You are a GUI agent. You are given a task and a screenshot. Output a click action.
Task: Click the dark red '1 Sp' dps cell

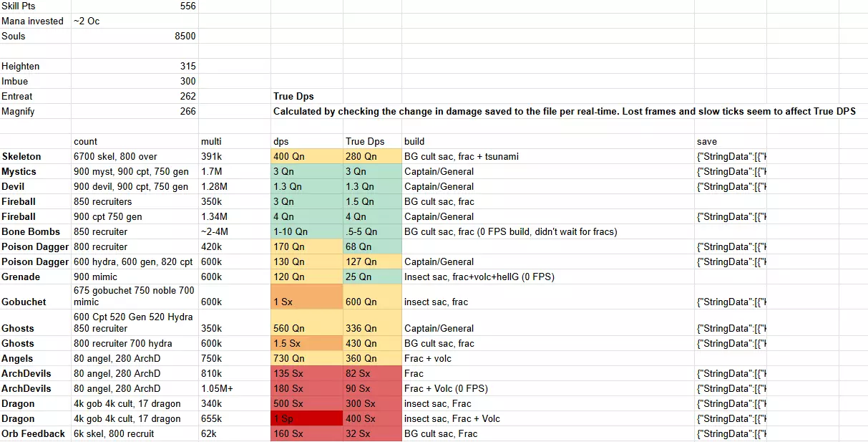[306, 418]
